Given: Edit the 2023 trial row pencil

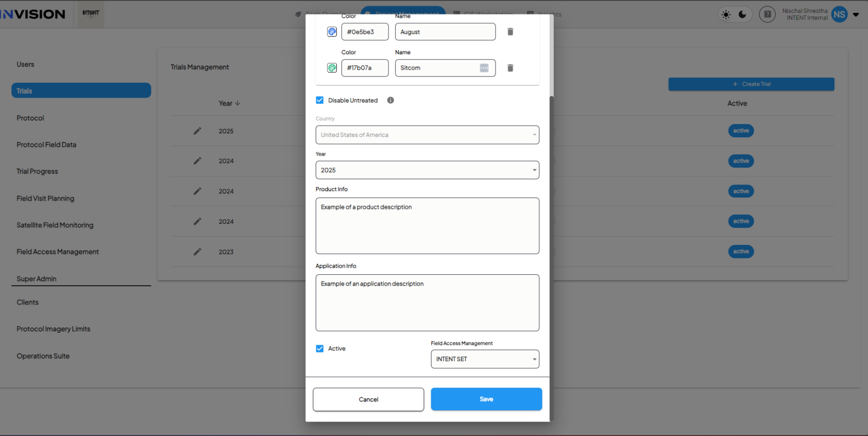Looking at the screenshot, I should click(197, 252).
